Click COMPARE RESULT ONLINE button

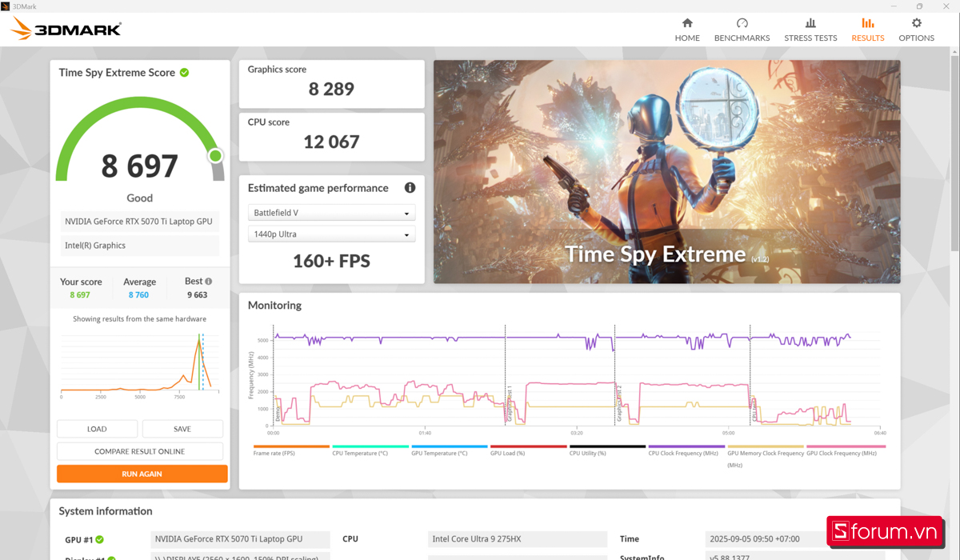click(140, 451)
